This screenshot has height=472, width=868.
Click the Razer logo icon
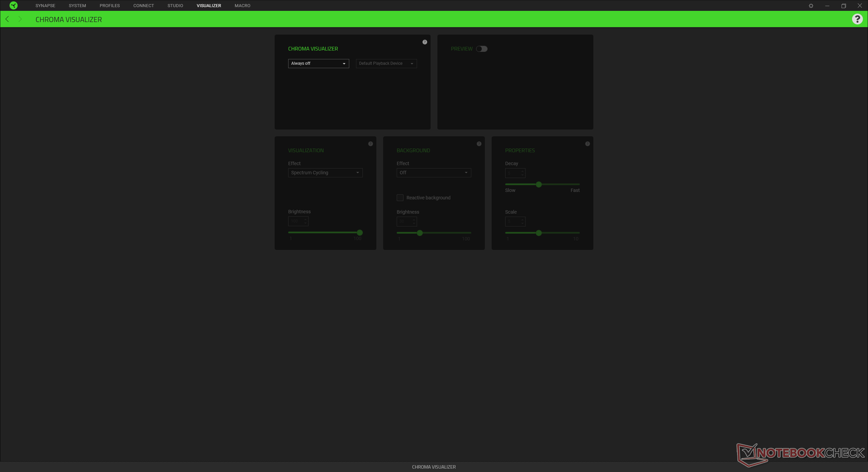[x=14, y=5]
